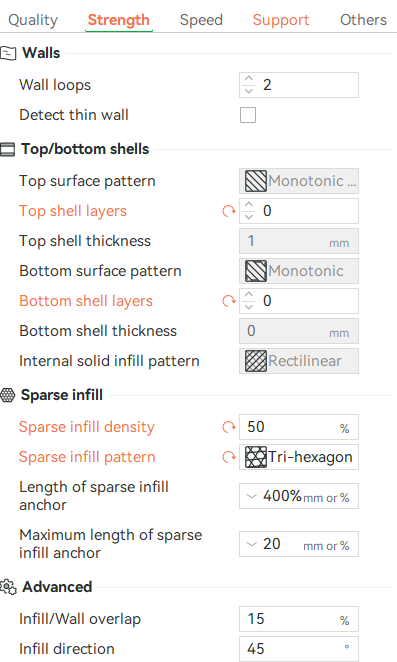Click the Sparse infill honeycomb icon
The height and width of the screenshot is (662, 397).
click(8, 395)
